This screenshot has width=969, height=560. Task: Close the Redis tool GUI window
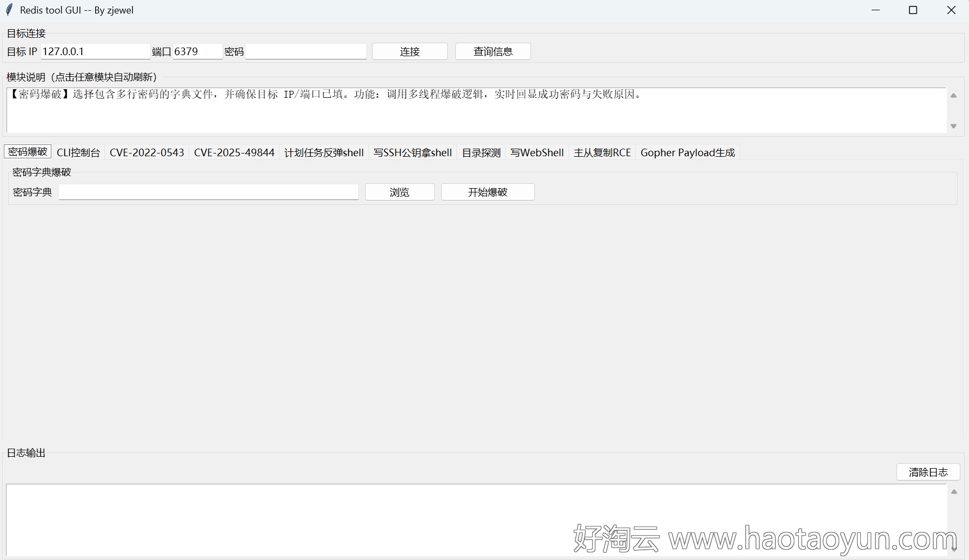pos(951,10)
